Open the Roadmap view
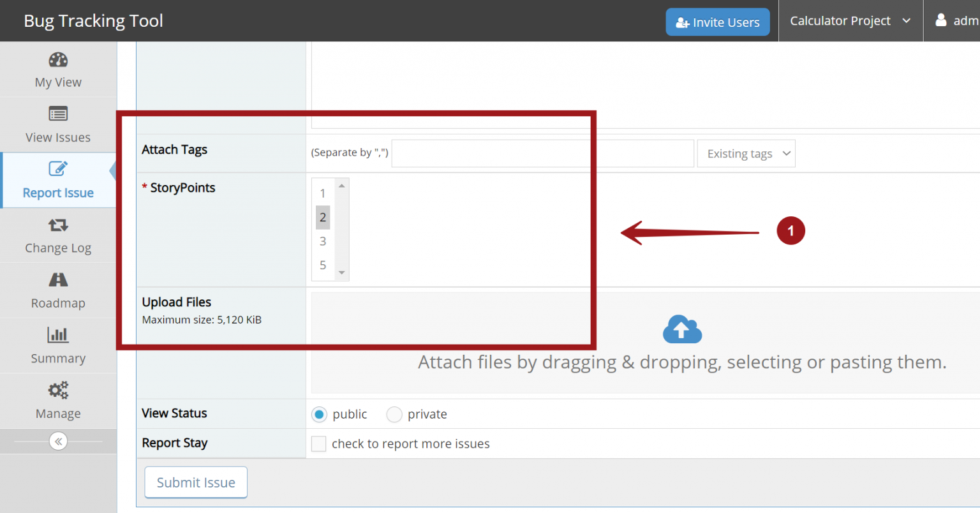 [x=58, y=291]
